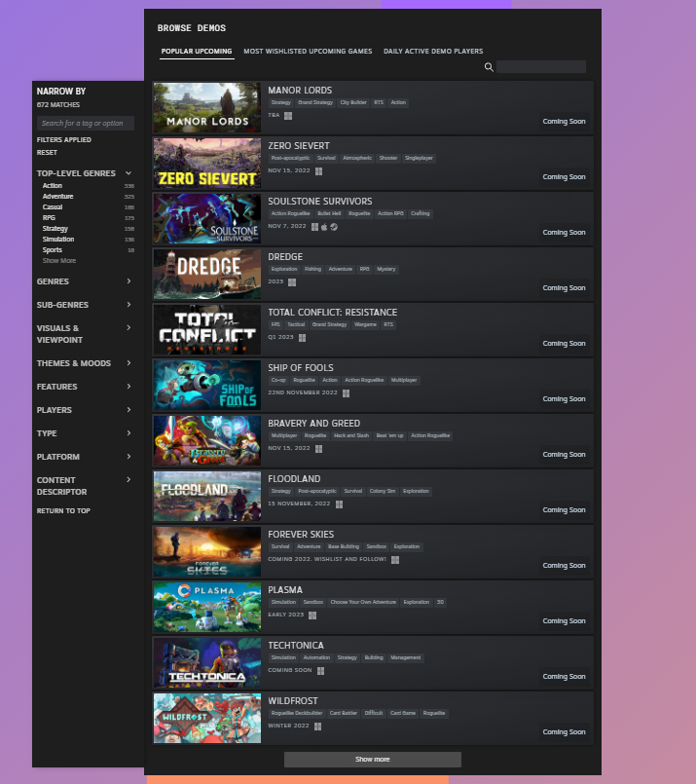This screenshot has height=784, width=696.
Task: Click Windows platform icon for Manor Lords
Action: [x=288, y=115]
